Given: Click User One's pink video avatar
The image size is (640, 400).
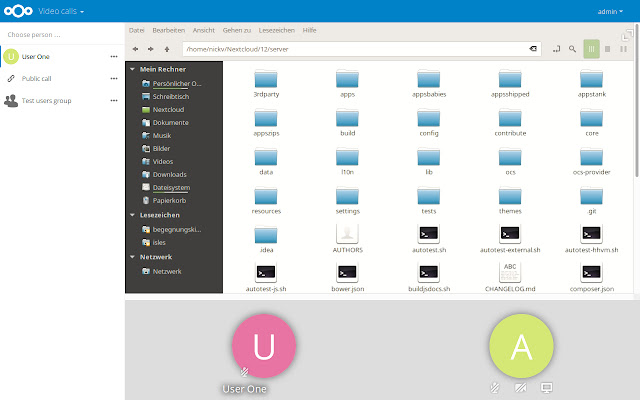Looking at the screenshot, I should [x=264, y=345].
